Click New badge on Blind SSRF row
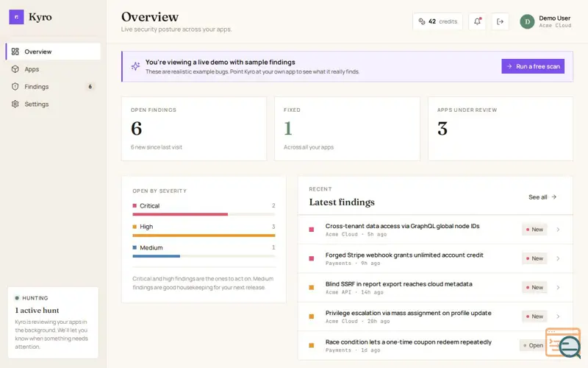 534,287
